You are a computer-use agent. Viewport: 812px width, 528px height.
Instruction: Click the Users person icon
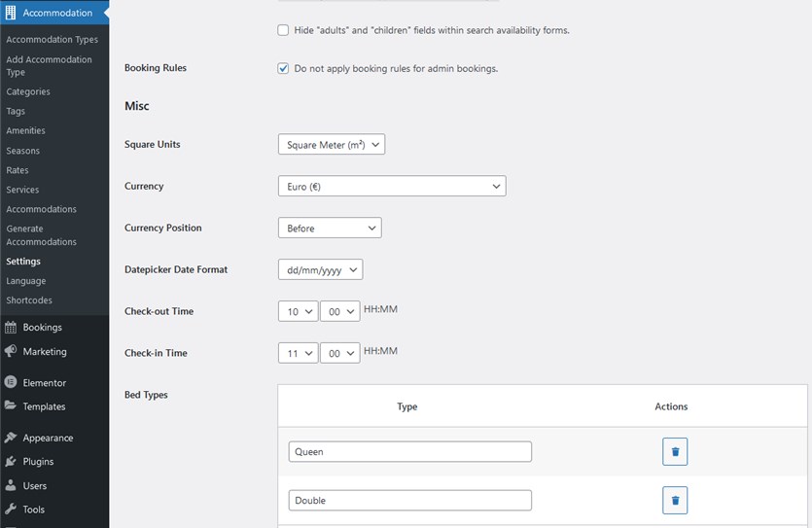point(11,485)
